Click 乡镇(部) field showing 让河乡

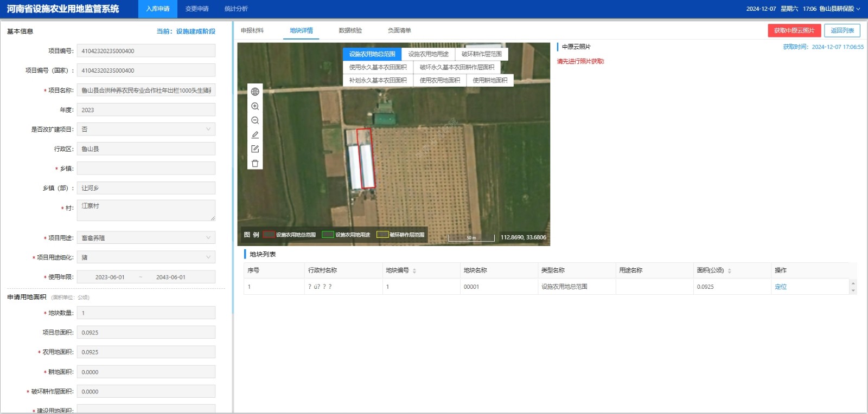click(146, 187)
